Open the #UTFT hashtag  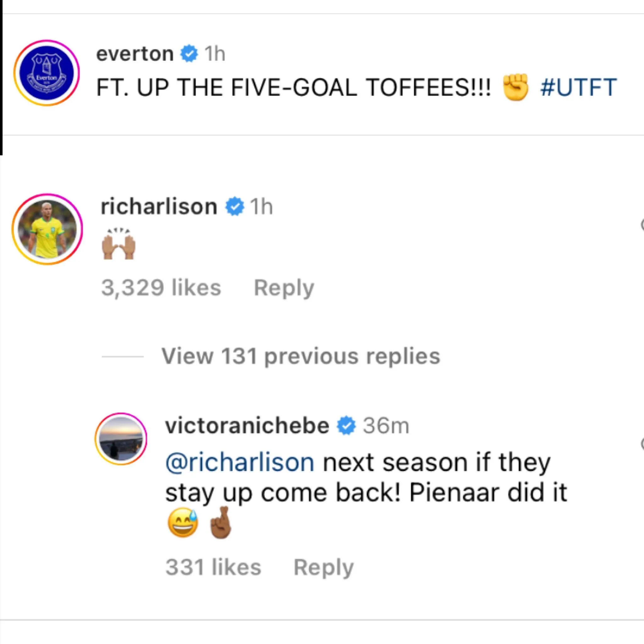(578, 88)
